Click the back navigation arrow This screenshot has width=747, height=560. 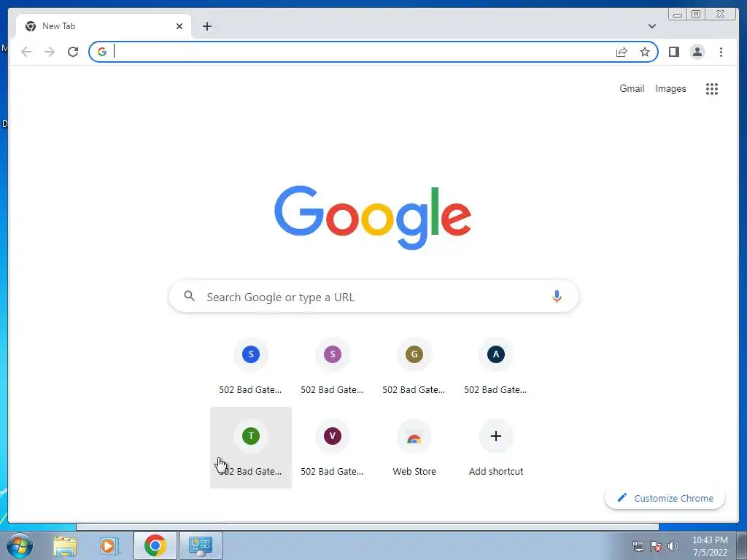click(26, 52)
